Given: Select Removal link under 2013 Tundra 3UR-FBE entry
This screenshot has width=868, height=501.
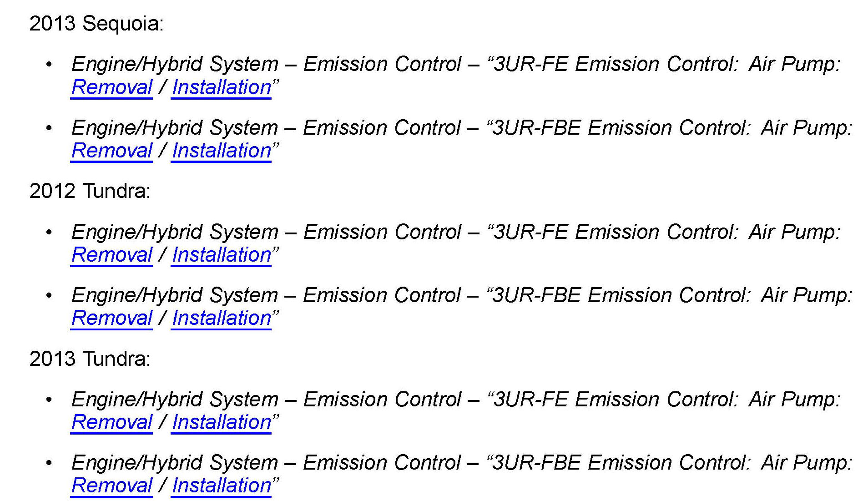Looking at the screenshot, I should coord(112,486).
